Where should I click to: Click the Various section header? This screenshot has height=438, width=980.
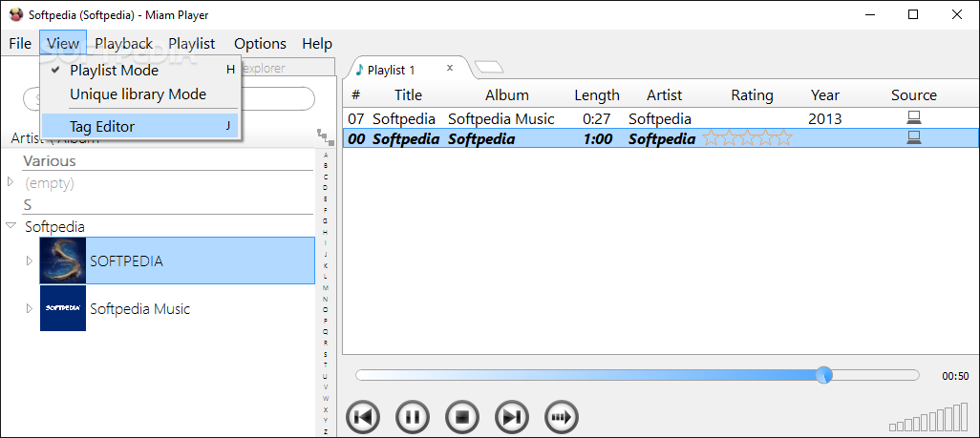[x=50, y=160]
